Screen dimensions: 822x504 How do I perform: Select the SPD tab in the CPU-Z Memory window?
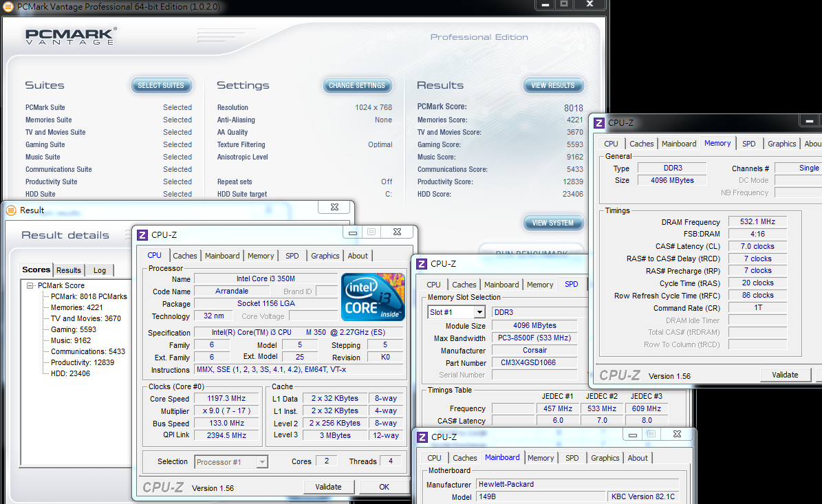pyautogui.click(x=748, y=144)
